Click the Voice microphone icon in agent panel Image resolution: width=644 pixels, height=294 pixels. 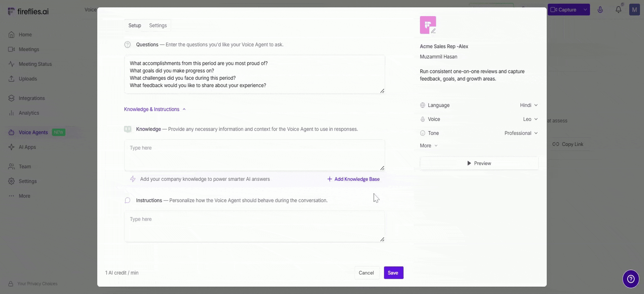click(x=423, y=119)
